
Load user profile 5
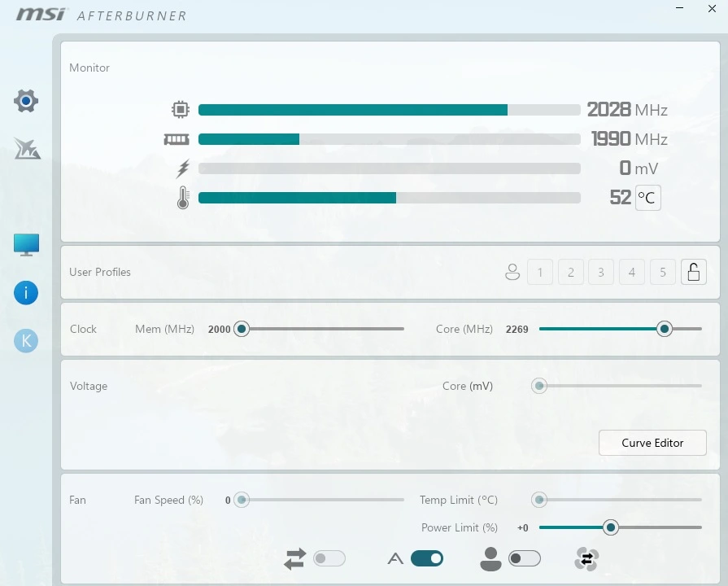(663, 272)
